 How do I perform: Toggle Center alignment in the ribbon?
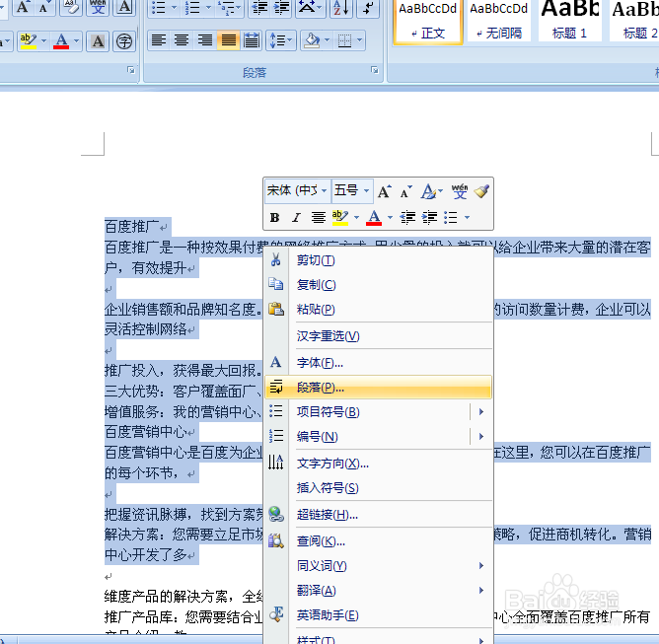click(182, 40)
